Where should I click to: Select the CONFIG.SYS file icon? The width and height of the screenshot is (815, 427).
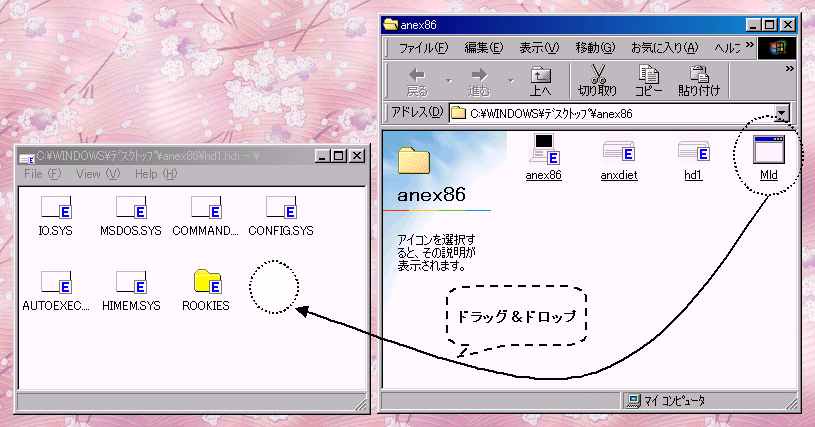click(x=280, y=209)
